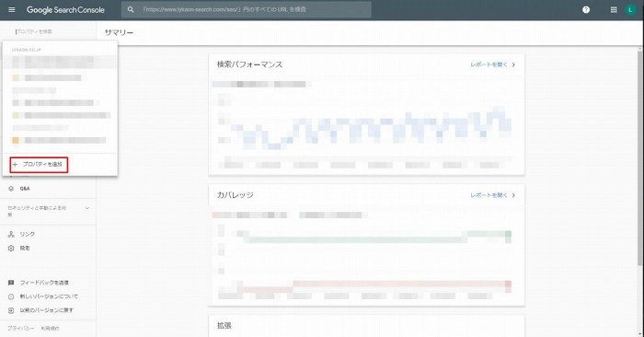Screen dimensions: 644x337
Task: Open 検索パフォーマンス report chevron
Action: coord(513,65)
